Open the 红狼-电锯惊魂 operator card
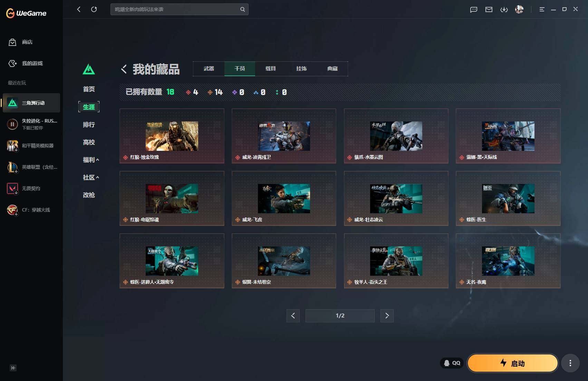The width and height of the screenshot is (588, 381). tap(172, 198)
